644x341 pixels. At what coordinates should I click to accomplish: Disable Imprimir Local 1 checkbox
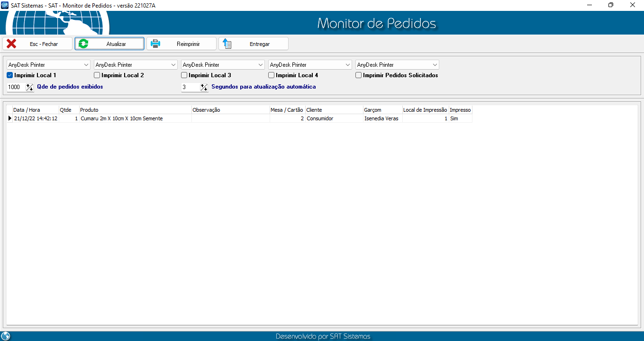10,75
